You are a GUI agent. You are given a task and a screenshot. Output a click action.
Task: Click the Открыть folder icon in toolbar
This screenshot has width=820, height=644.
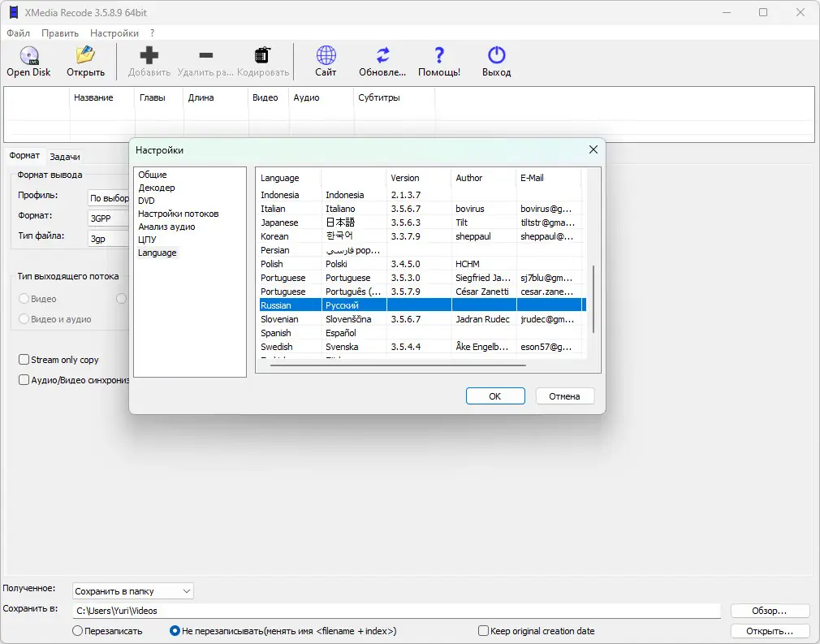(85, 55)
